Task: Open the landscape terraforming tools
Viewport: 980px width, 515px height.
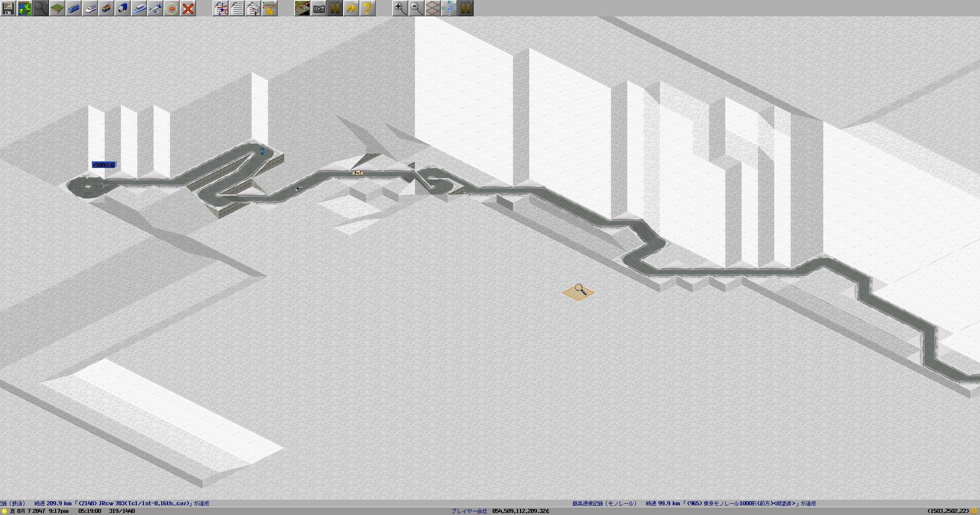Action: coord(57,8)
